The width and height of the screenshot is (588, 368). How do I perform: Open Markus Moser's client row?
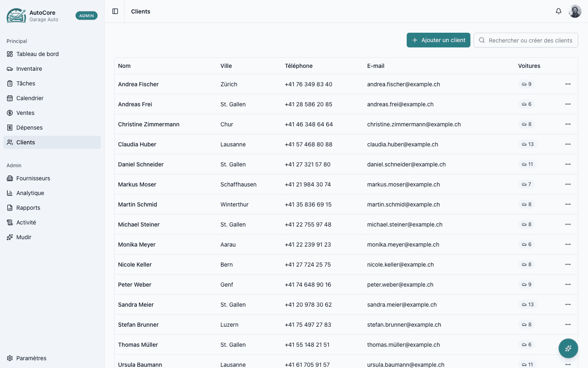(x=137, y=184)
